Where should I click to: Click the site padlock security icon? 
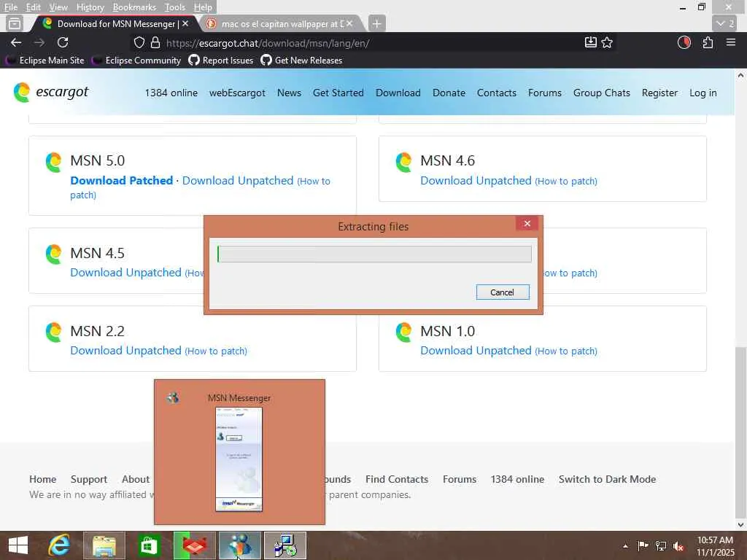coord(155,43)
